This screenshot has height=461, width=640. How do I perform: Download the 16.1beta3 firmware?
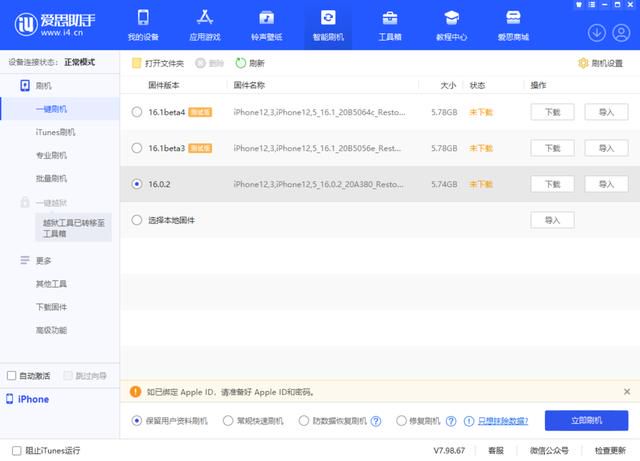point(552,148)
